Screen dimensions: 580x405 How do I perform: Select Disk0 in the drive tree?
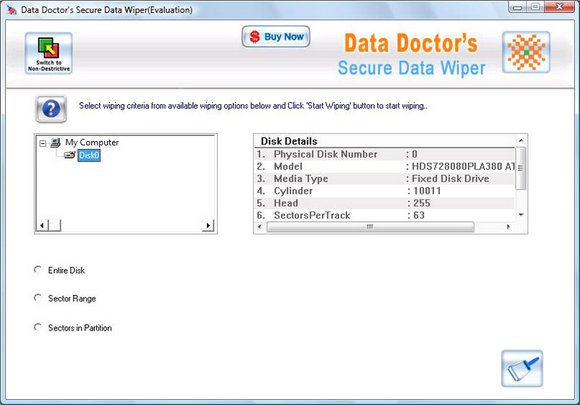tap(89, 155)
